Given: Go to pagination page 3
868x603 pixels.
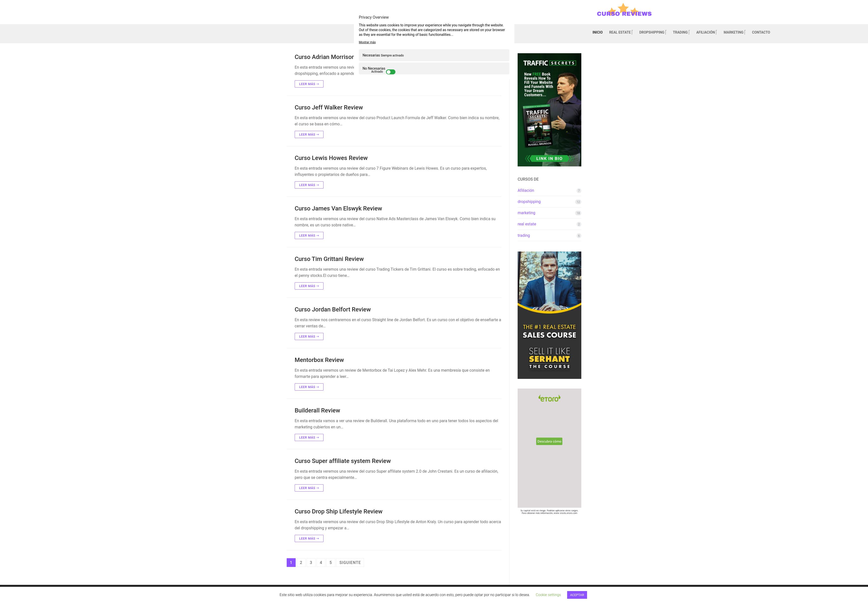Looking at the screenshot, I should (x=311, y=562).
